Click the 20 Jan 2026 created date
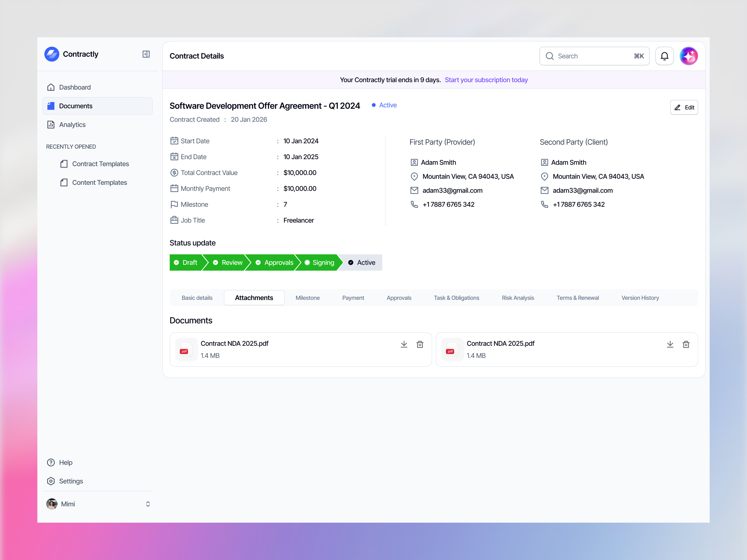This screenshot has height=560, width=747. coord(249,119)
